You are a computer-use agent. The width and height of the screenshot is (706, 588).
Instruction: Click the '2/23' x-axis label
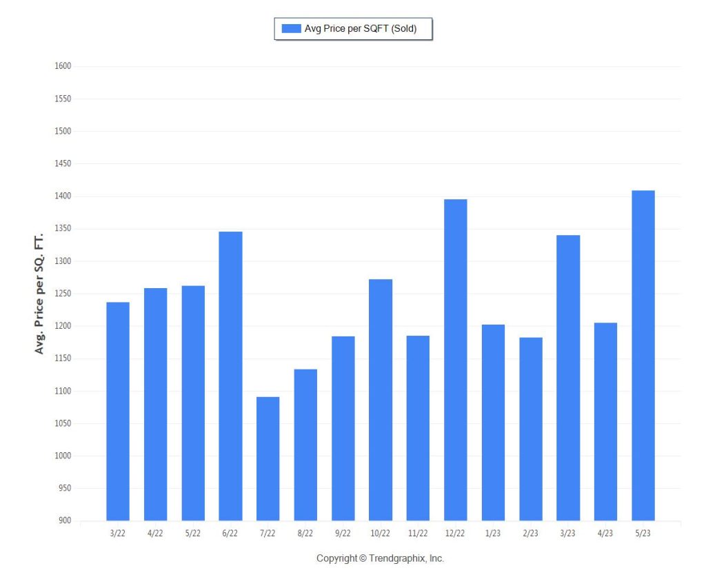tap(530, 533)
